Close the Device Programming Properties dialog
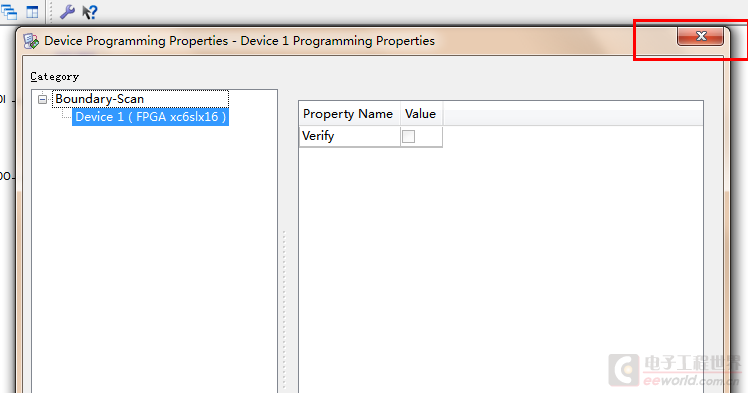 (x=700, y=36)
